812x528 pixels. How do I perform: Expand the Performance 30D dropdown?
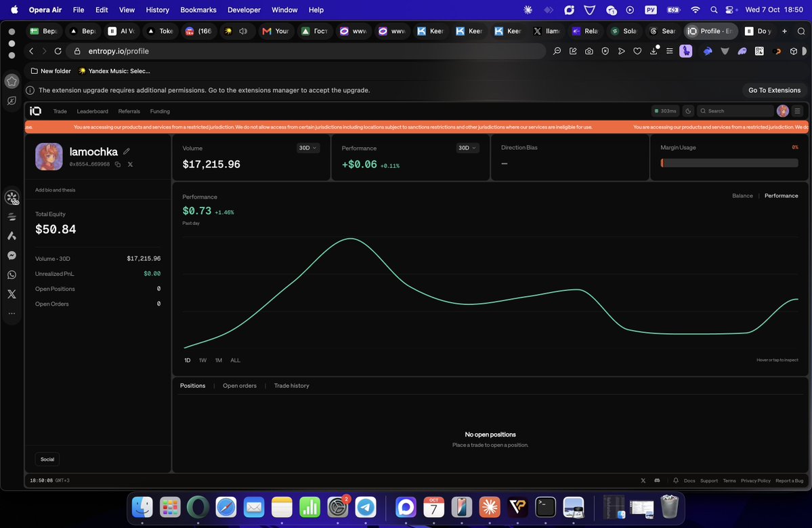click(467, 148)
